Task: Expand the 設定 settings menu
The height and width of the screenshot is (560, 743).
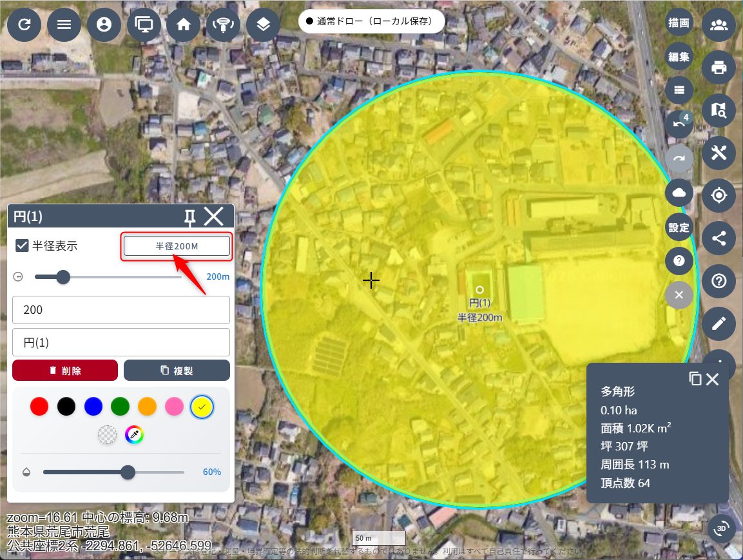Action: coord(679,227)
